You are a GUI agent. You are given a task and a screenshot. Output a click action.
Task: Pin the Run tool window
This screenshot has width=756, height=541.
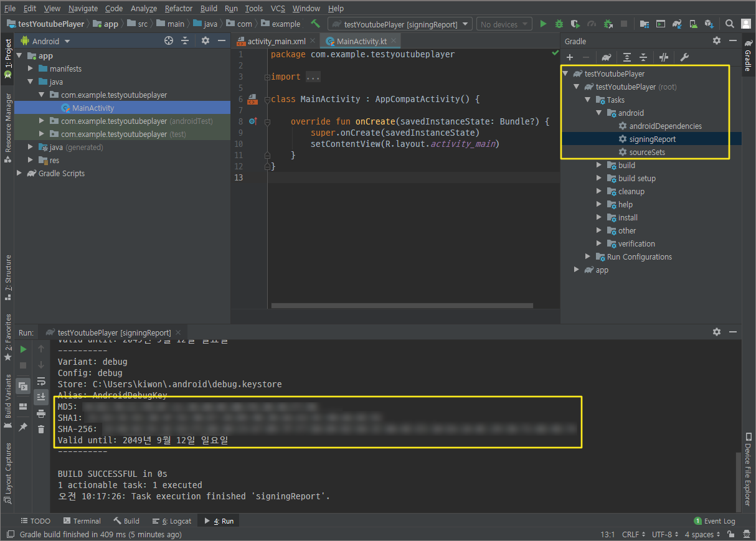pyautogui.click(x=23, y=428)
